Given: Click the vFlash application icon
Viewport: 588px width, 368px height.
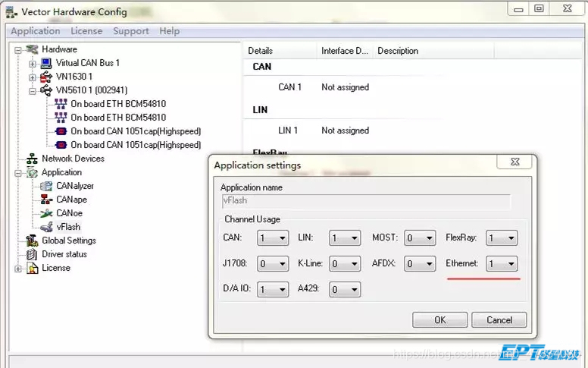Looking at the screenshot, I should click(46, 227).
